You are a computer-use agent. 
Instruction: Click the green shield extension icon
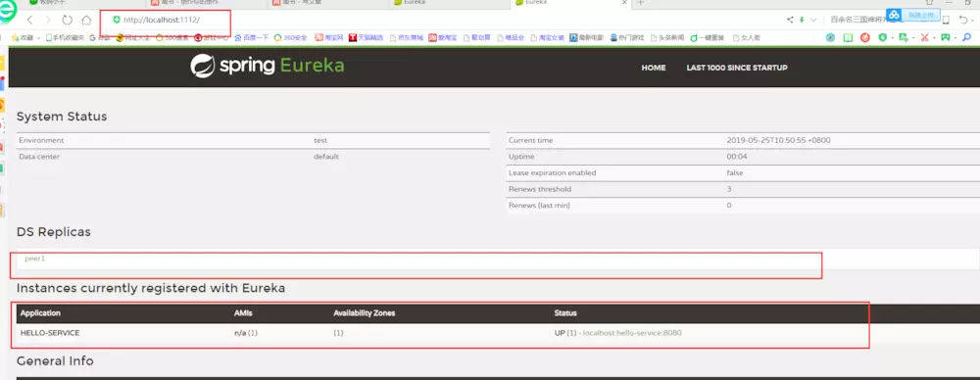883,37
